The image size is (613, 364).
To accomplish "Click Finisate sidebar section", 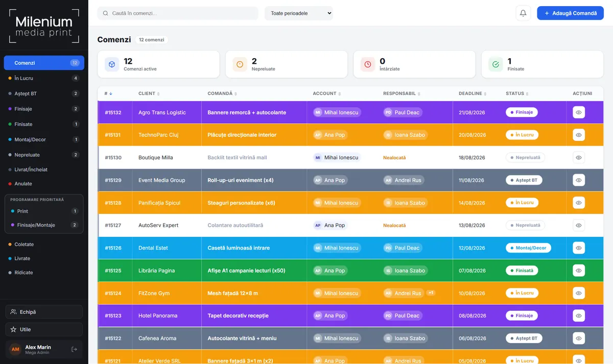I will coord(44,124).
